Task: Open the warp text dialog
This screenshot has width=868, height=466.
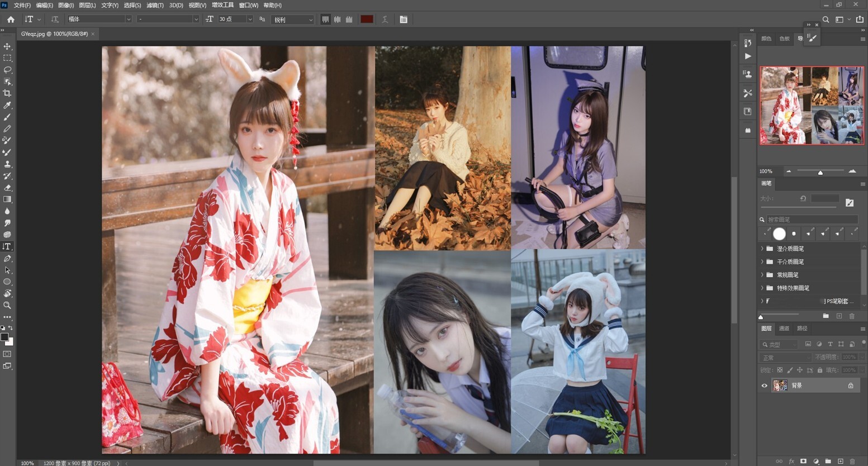Action: click(385, 19)
